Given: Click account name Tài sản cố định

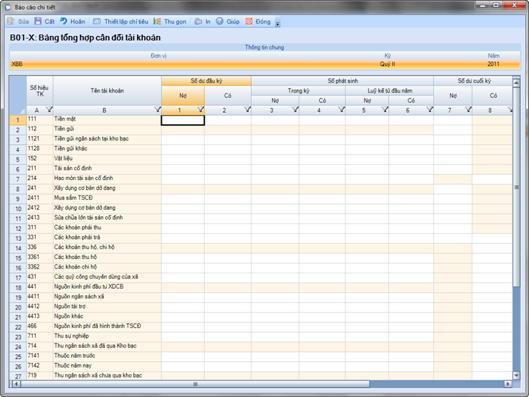Looking at the screenshot, I should tap(73, 168).
